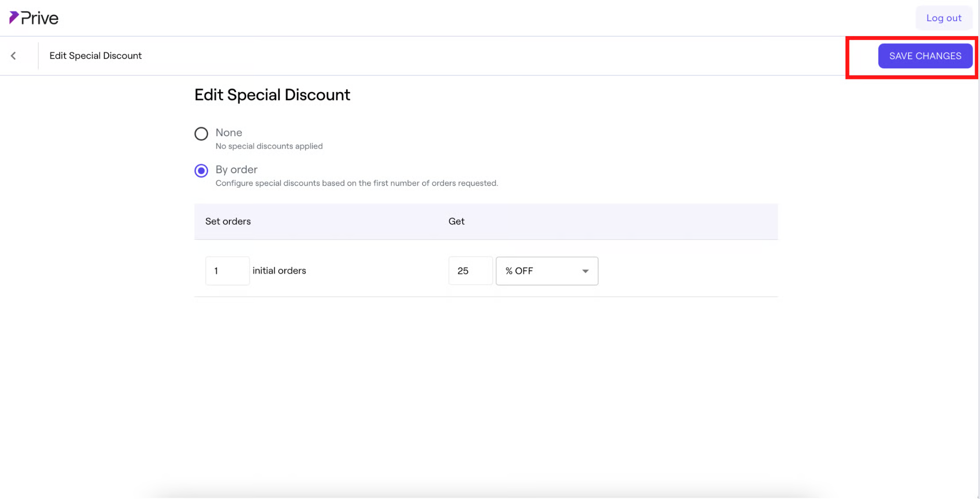The height and width of the screenshot is (499, 980).
Task: Click the Edit Special Discount page heading
Action: 272,95
